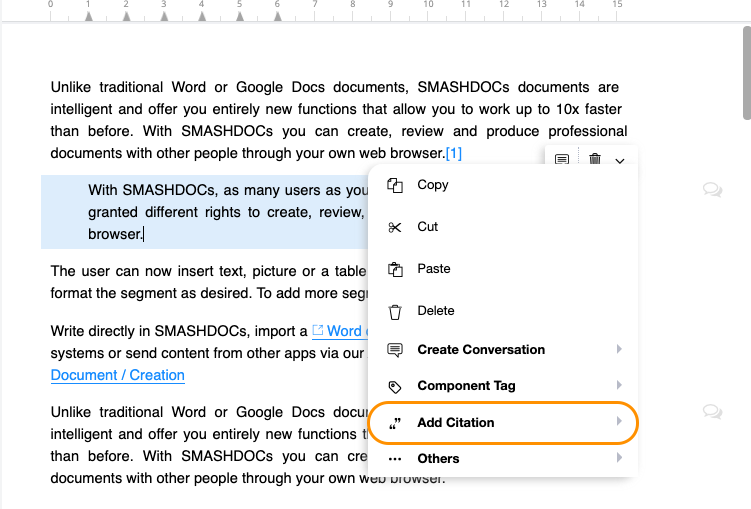Place cursor in the highlighted 'With SMASHDOCs' paragraph
This screenshot has width=751, height=509.
[205, 212]
